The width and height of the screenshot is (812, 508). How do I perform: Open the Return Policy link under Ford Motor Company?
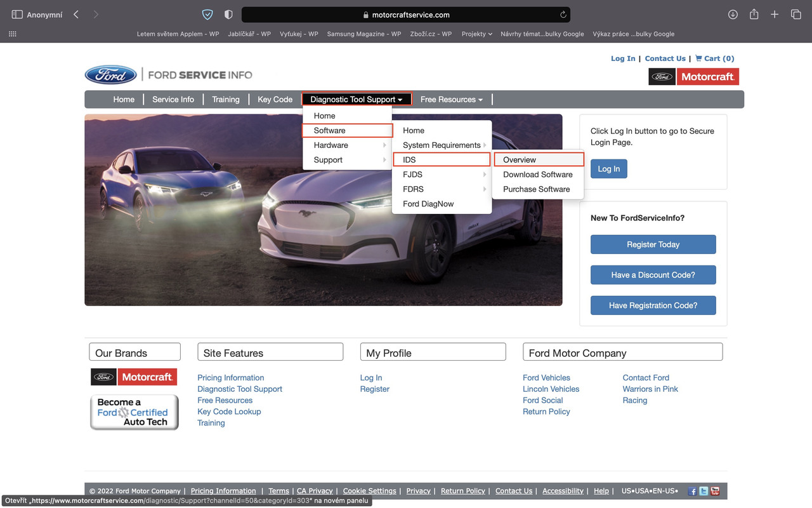point(546,411)
